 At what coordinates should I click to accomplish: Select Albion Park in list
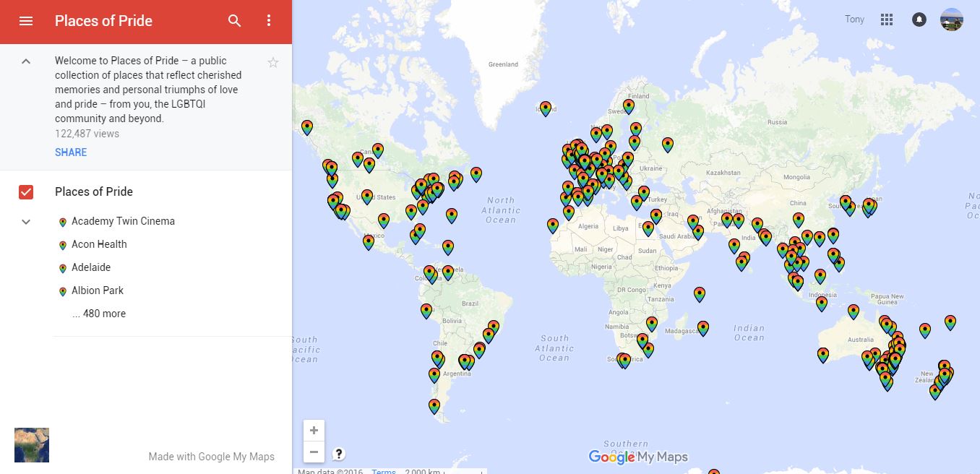[x=98, y=290]
